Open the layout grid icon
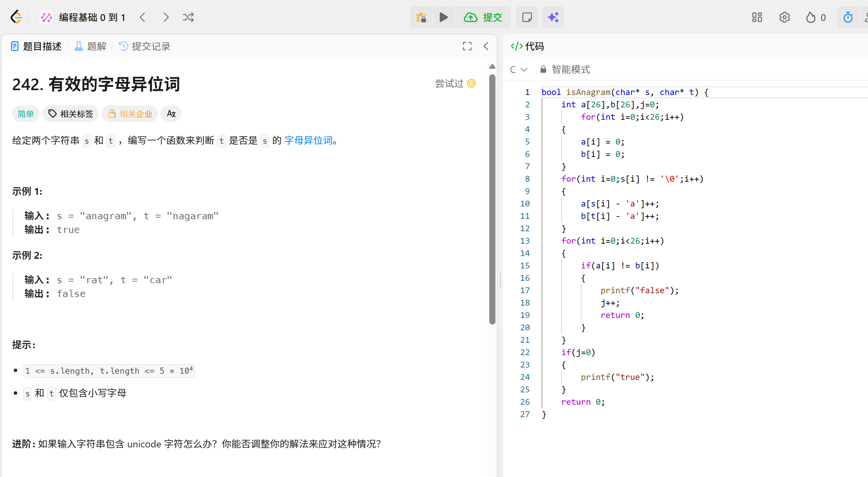The height and width of the screenshot is (477, 868). (757, 17)
